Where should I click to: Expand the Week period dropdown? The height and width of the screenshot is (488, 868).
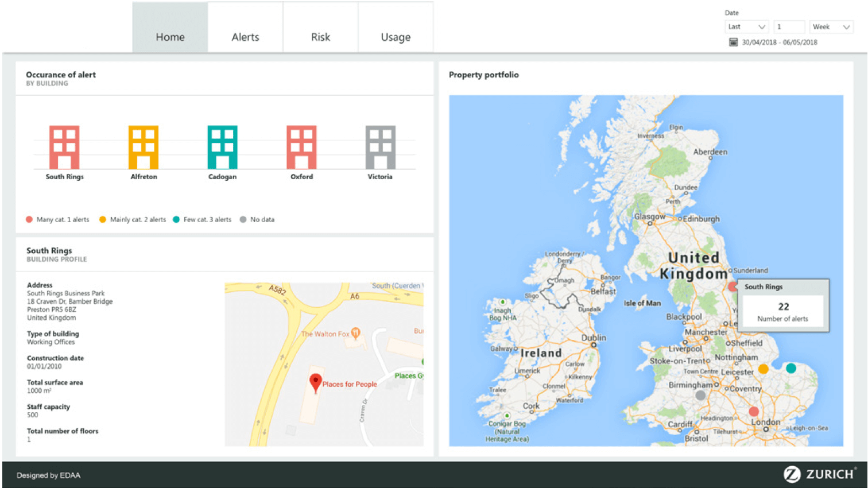[x=831, y=27]
